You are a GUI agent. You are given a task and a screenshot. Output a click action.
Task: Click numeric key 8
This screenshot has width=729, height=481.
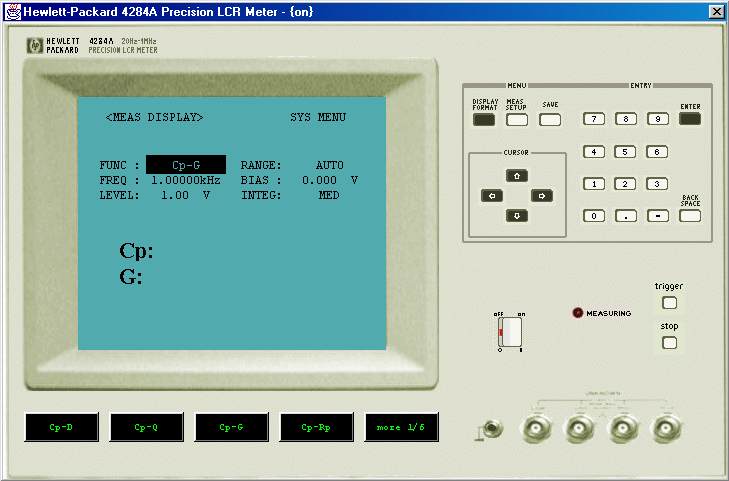coord(626,119)
